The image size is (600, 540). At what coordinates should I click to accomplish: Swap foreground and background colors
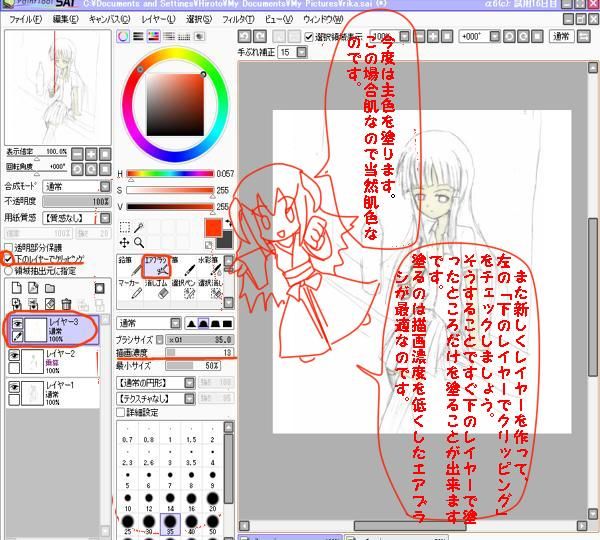click(x=229, y=222)
